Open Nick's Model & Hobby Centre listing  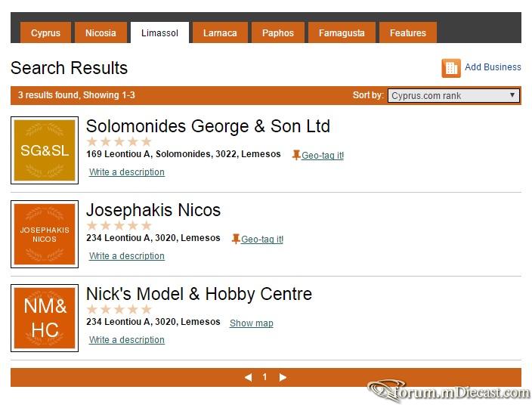[x=199, y=294]
